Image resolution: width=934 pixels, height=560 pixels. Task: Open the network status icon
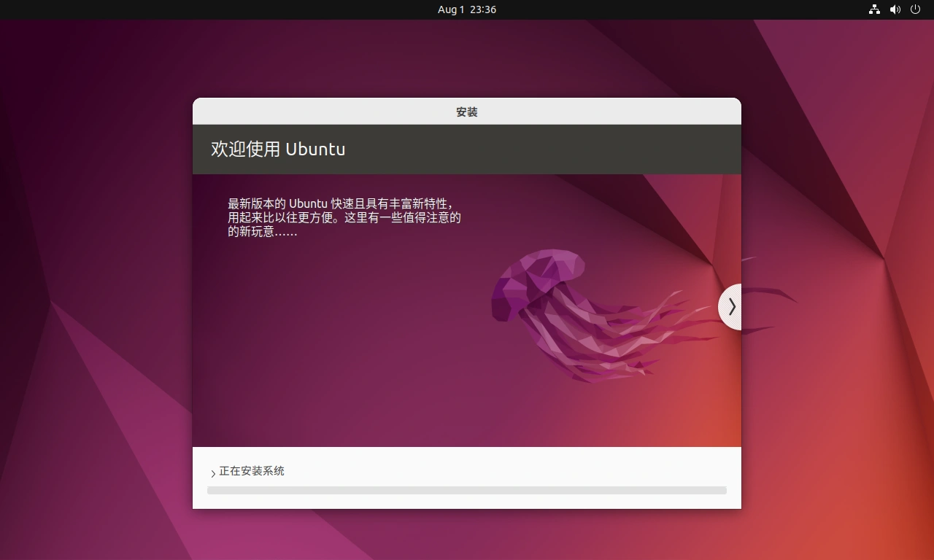[x=874, y=9]
